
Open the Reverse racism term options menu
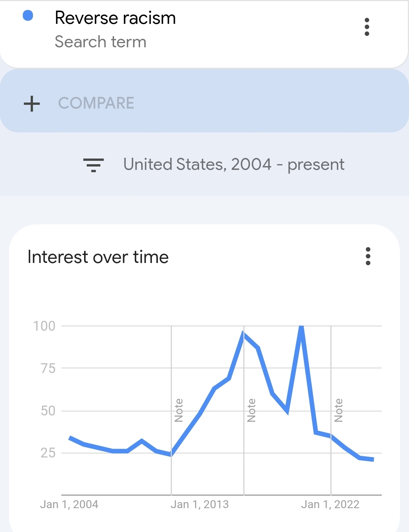tap(367, 27)
